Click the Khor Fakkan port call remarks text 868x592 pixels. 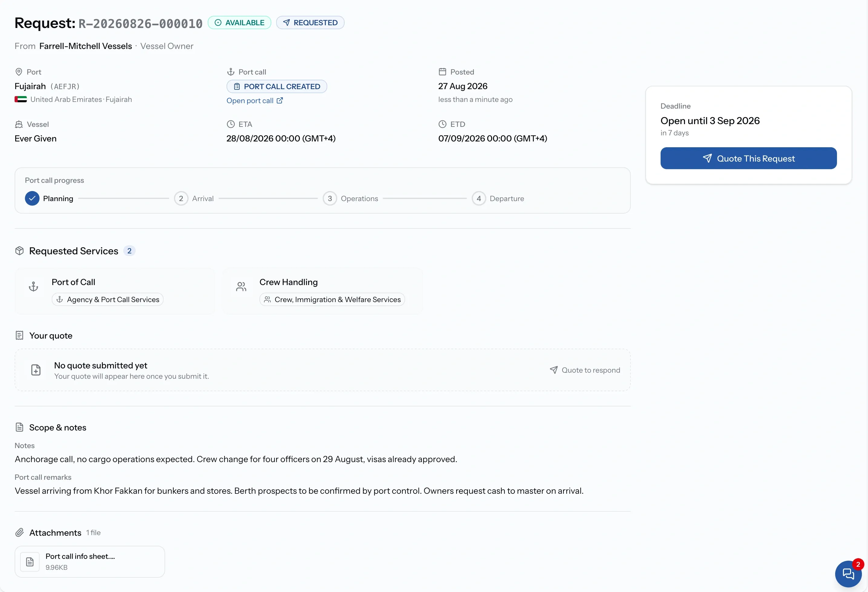click(299, 491)
